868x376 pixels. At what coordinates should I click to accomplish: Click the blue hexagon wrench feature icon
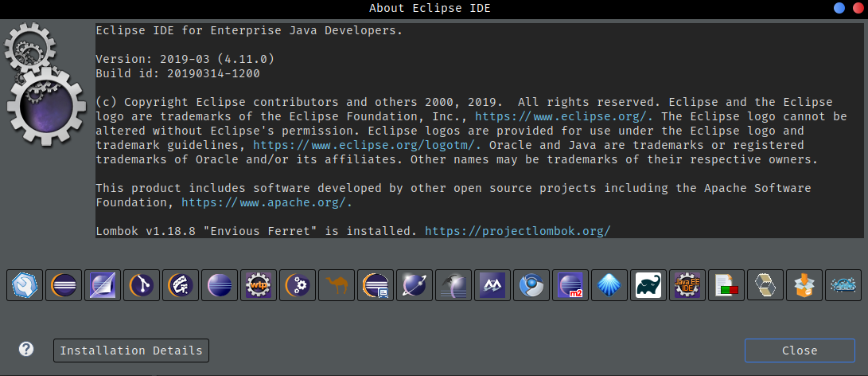[x=25, y=285]
